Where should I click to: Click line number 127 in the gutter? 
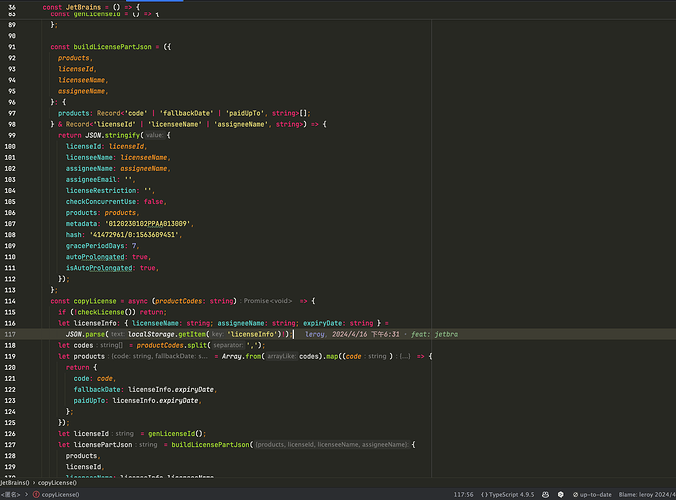pyautogui.click(x=10, y=444)
